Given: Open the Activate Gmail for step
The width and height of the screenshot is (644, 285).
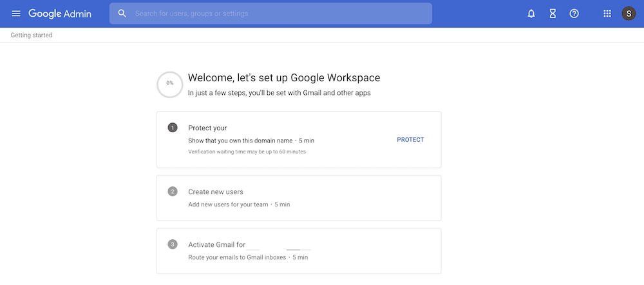Looking at the screenshot, I should 299,251.
